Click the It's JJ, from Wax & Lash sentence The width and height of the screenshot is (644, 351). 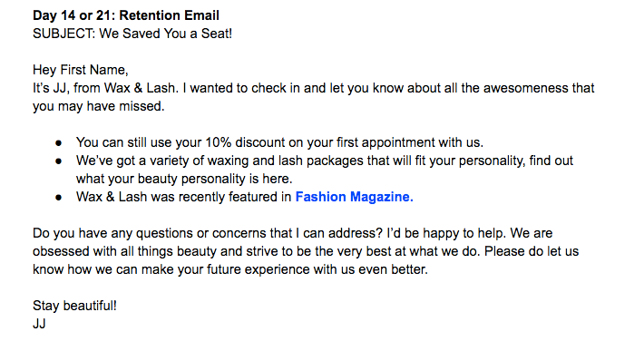click(x=105, y=88)
